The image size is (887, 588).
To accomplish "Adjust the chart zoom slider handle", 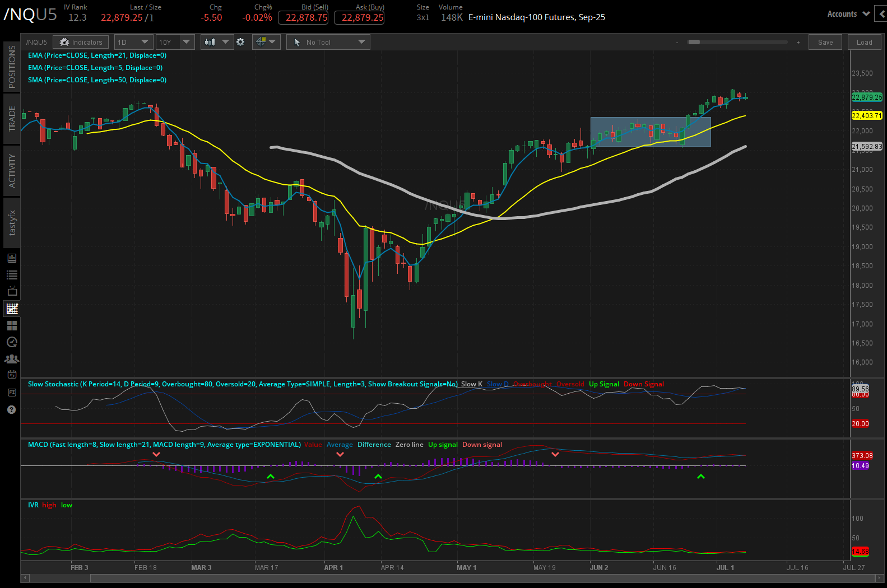I will click(694, 42).
